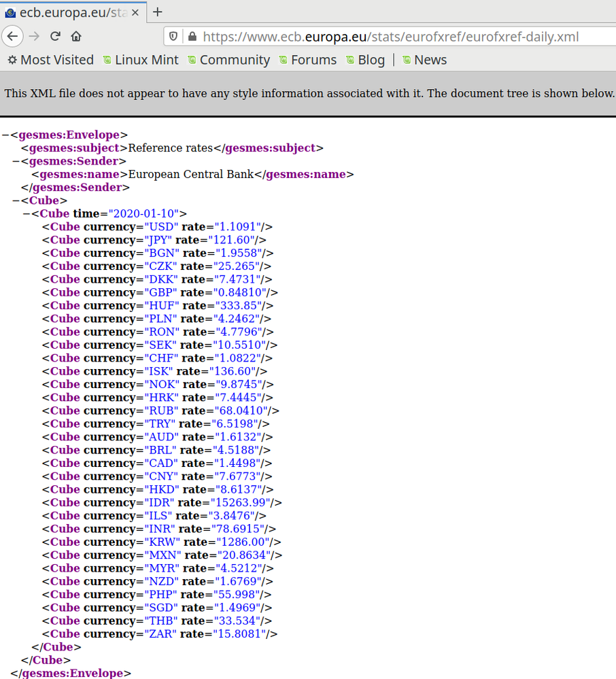The width and height of the screenshot is (616, 679).
Task: Click the BGN rate value 1.9558
Action: pyautogui.click(x=239, y=253)
